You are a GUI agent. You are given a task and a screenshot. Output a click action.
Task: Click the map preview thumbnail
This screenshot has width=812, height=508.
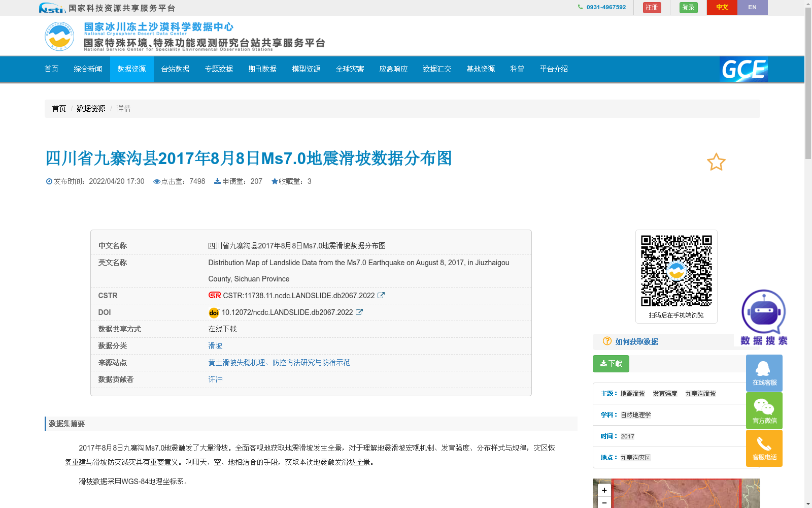tap(676, 493)
